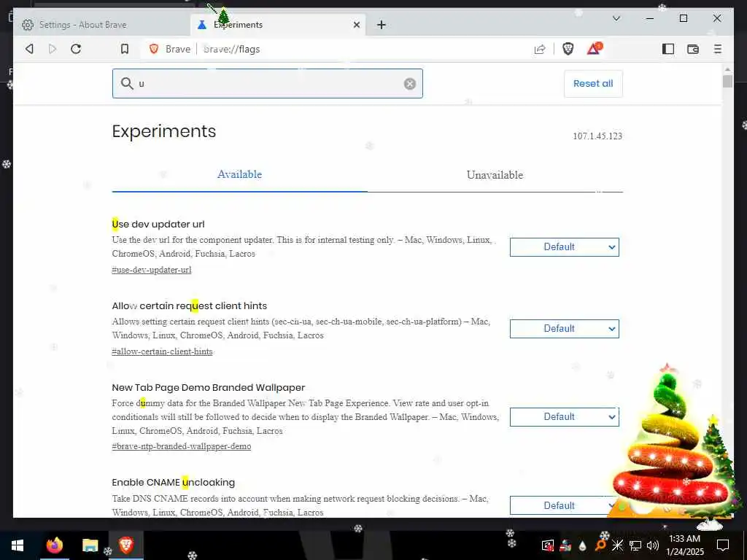Image resolution: width=747 pixels, height=560 pixels.
Task: Switch to the Unavailable flags tab
Action: [x=495, y=175]
